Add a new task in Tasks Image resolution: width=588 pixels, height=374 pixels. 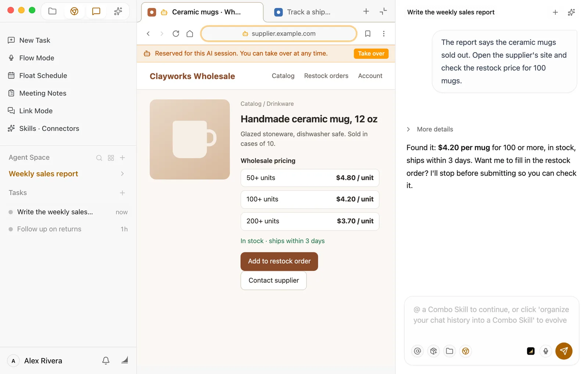[x=122, y=193]
